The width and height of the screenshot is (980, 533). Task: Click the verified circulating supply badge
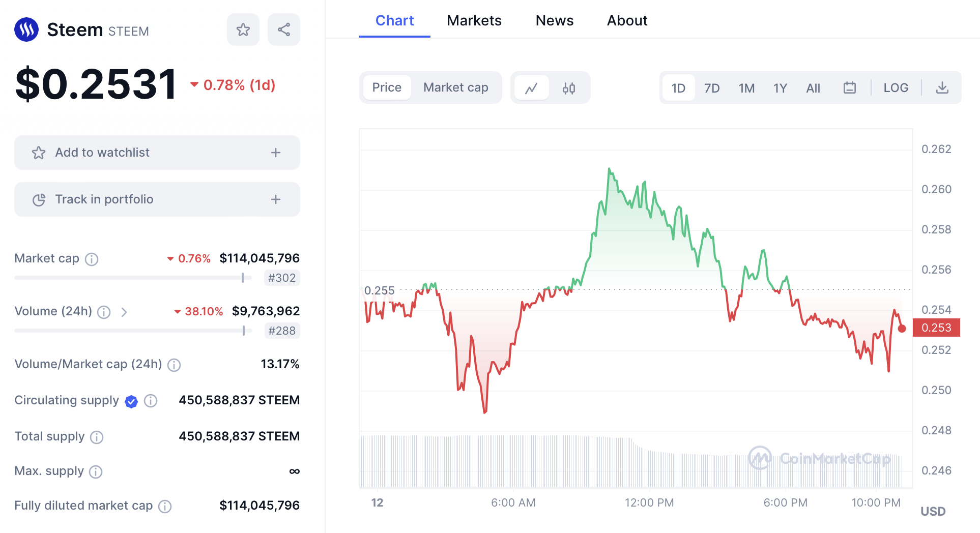[x=131, y=401]
